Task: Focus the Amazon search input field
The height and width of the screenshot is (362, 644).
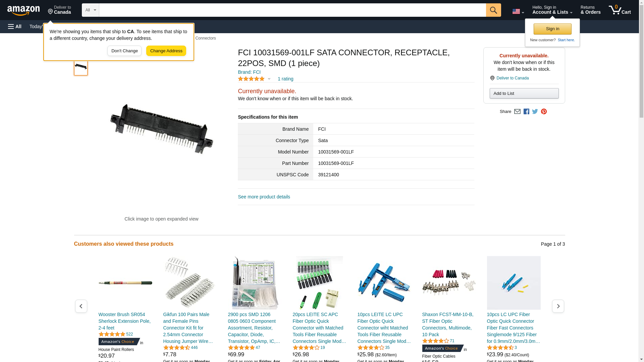Action: click(x=292, y=10)
